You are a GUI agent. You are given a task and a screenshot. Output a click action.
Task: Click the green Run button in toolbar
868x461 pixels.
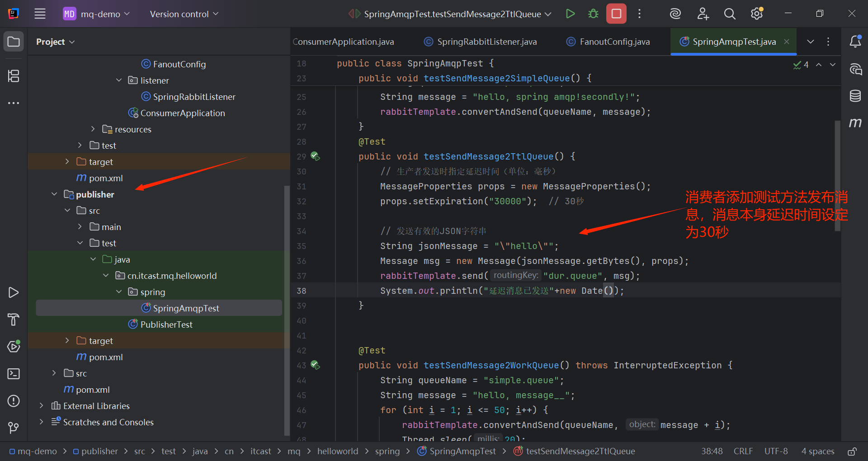tap(571, 14)
